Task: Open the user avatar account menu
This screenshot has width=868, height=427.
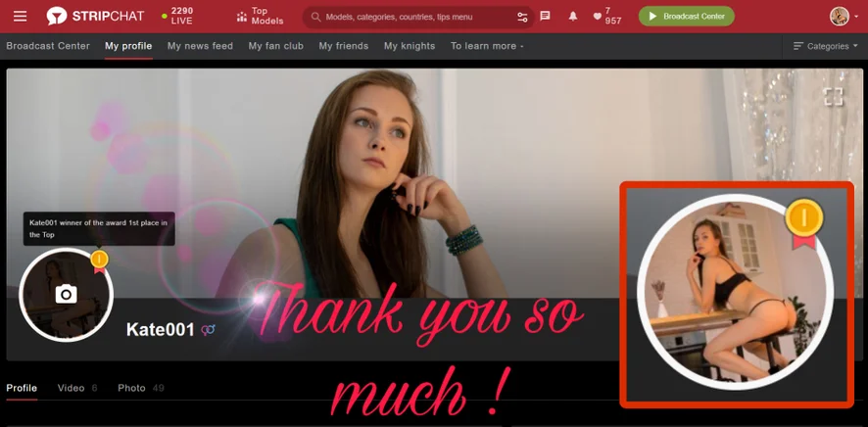Action: [842, 17]
